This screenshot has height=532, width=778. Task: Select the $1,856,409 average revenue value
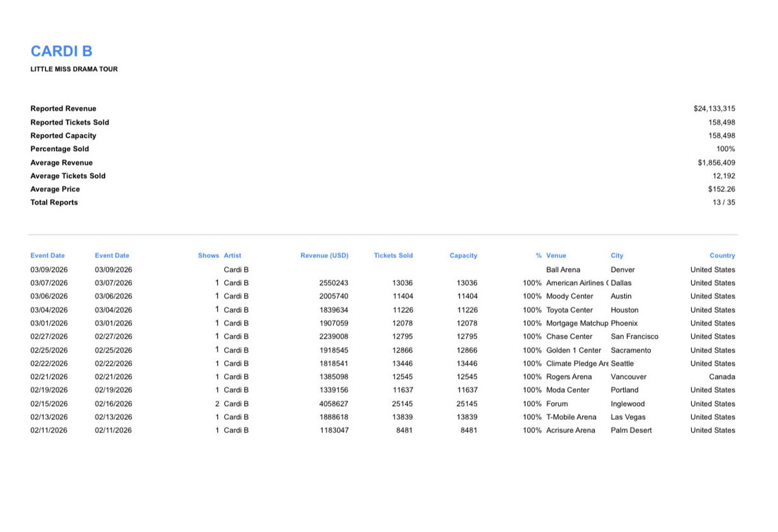[x=716, y=163]
